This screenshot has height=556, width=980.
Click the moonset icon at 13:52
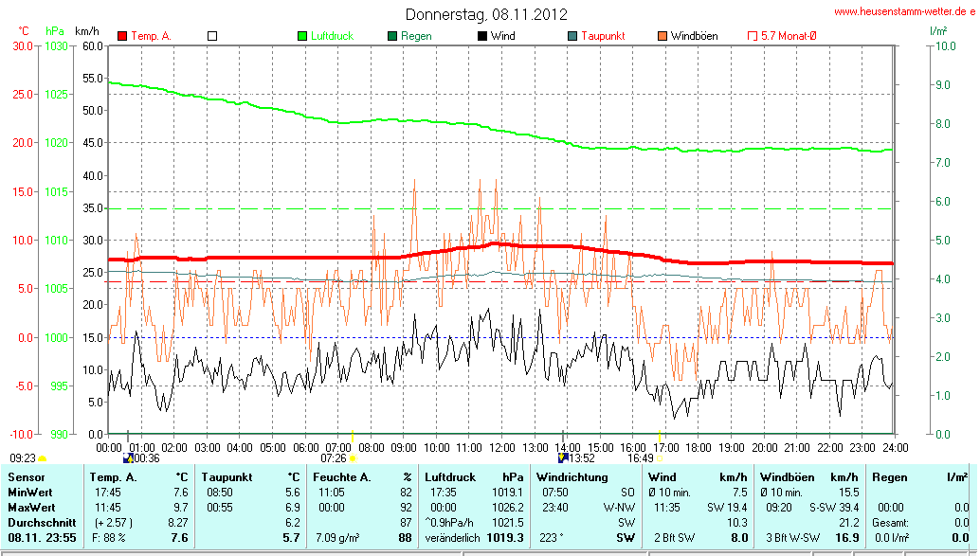pos(562,458)
